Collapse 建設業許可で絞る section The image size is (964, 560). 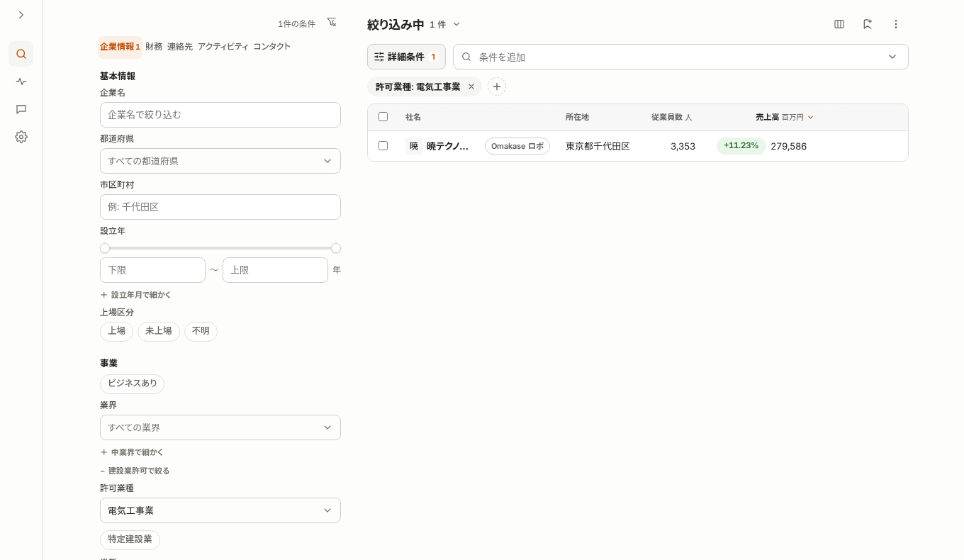pyautogui.click(x=135, y=471)
